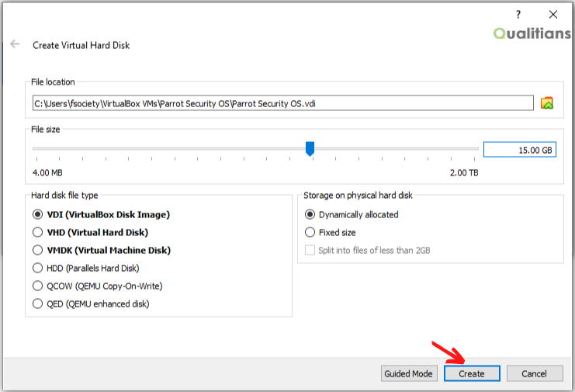Screen dimensions: 575x392
Task: Click the Create Virtual Hard Disk title
Action: pyautogui.click(x=81, y=45)
